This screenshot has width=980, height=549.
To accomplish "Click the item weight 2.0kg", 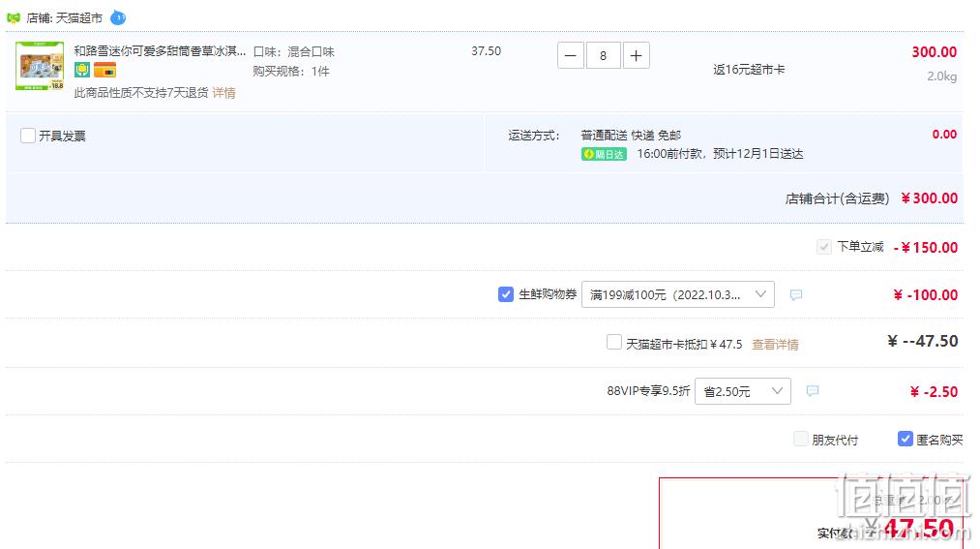I will (942, 76).
